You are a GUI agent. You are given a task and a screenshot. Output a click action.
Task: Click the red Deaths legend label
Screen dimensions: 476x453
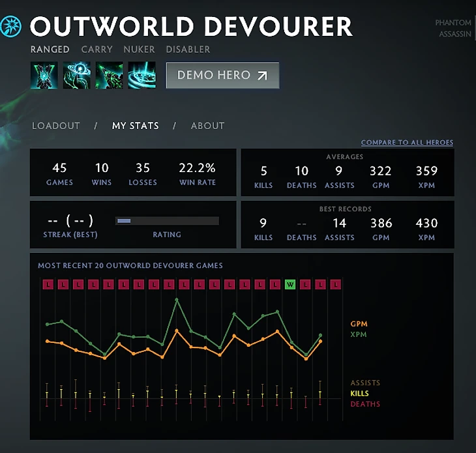click(x=365, y=404)
